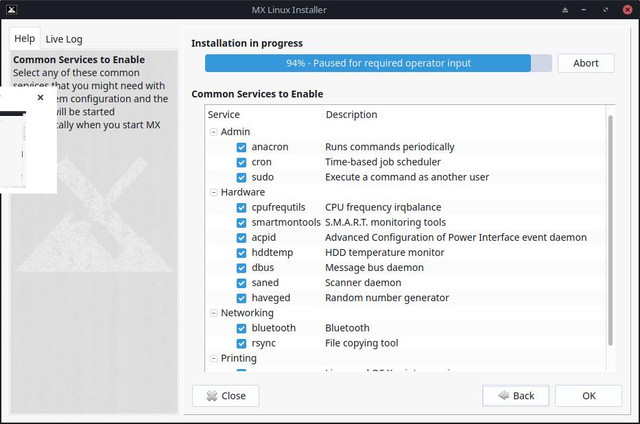This screenshot has width=640, height=424.
Task: Toggle the cpufrequtils checkbox
Action: (241, 208)
